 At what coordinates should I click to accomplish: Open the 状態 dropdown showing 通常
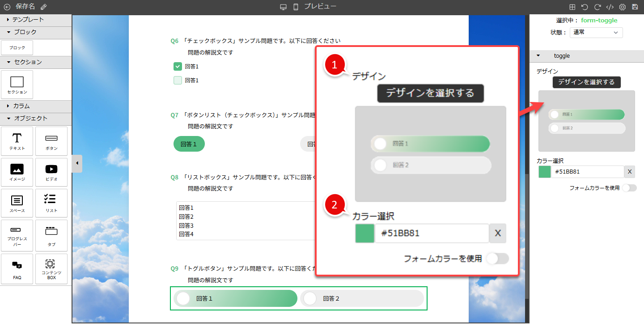click(596, 32)
